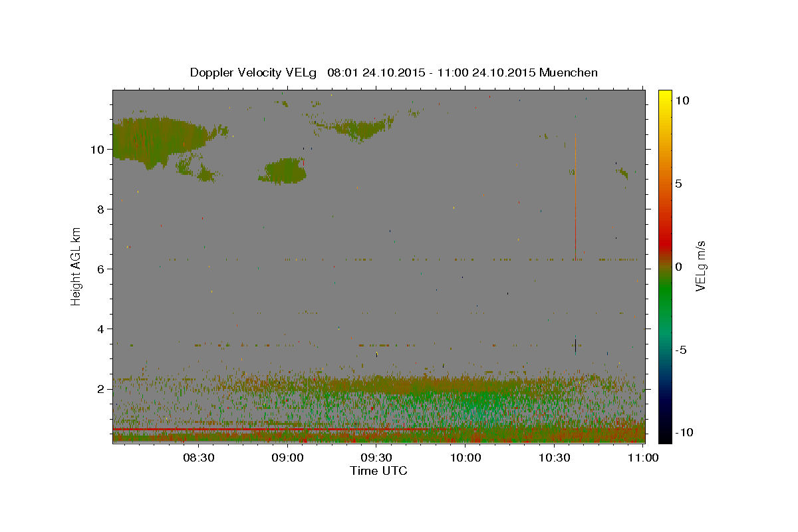Select the '11:00' time axis label

click(643, 458)
